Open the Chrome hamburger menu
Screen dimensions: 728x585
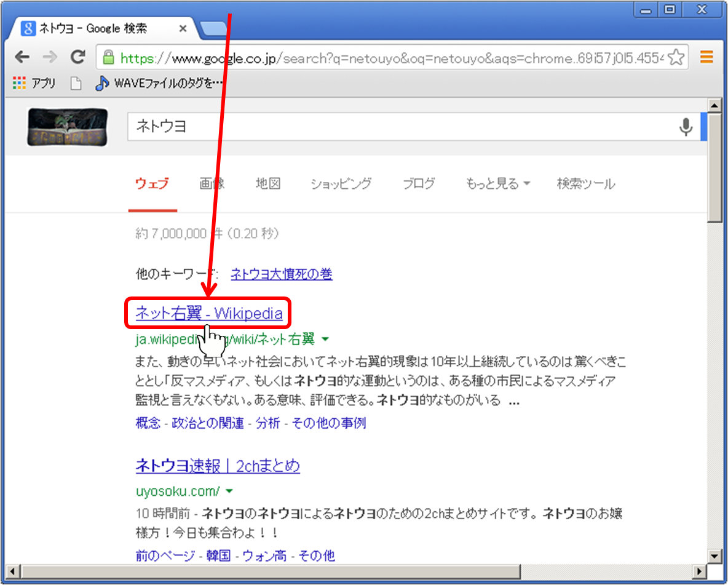point(706,58)
